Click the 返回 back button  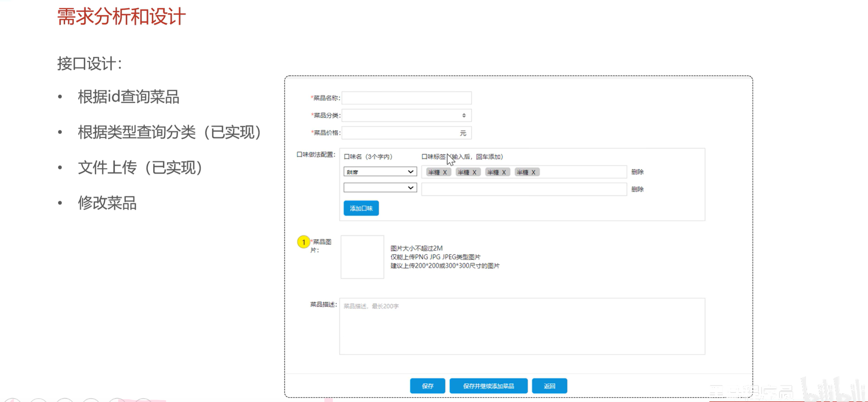pos(549,386)
